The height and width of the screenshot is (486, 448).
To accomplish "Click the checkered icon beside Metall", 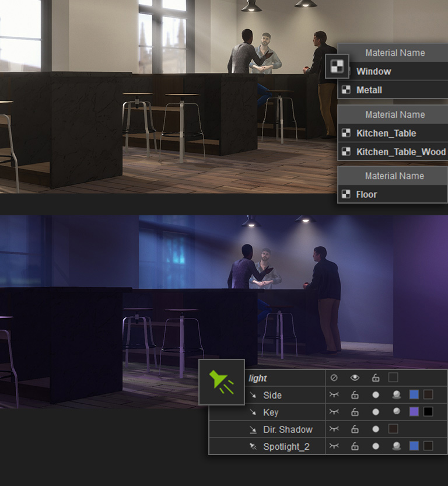I will pos(346,90).
